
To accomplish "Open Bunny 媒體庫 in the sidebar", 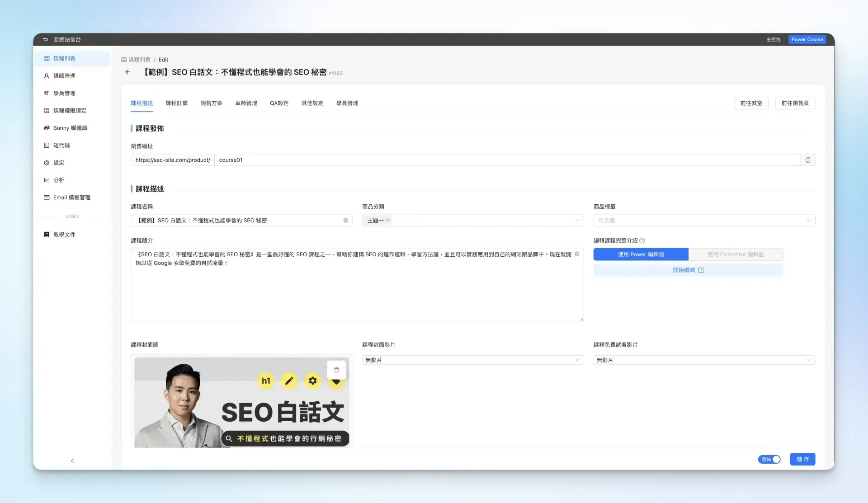I will pos(70,128).
